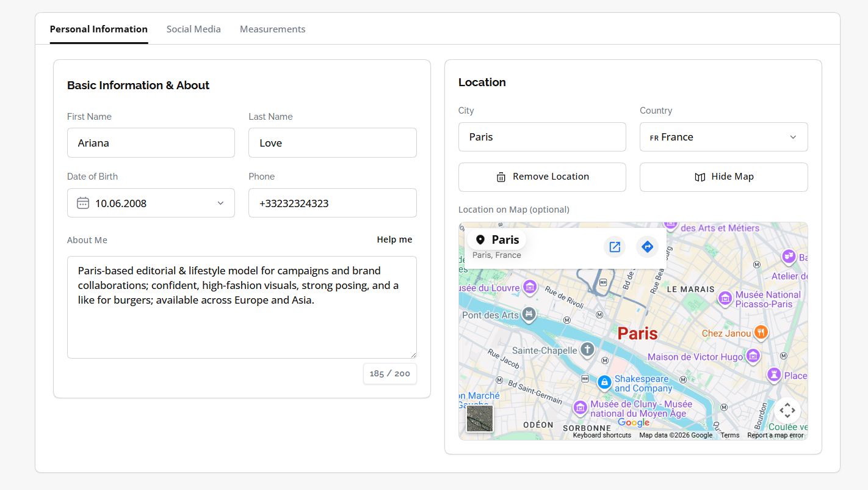This screenshot has width=868, height=490.
Task: Click the blue directions icon on map
Action: (648, 247)
